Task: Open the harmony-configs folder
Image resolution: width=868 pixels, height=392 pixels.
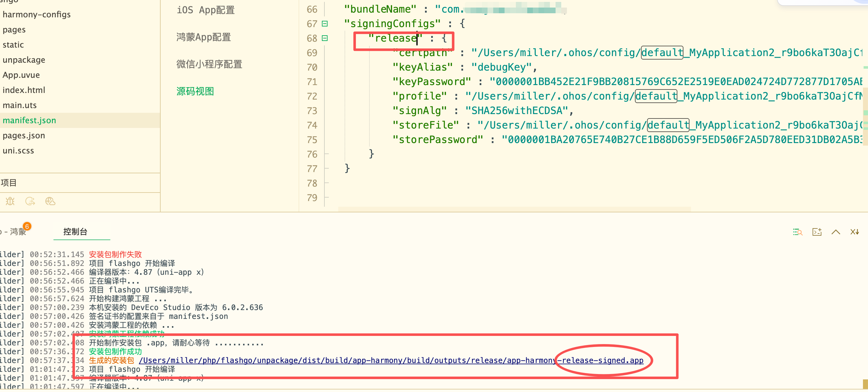Action: tap(37, 14)
